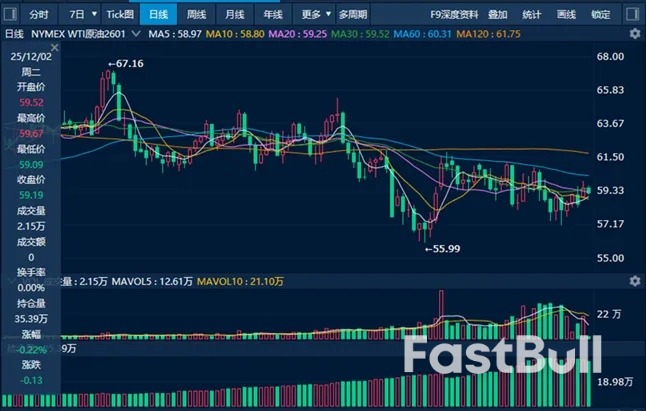Image resolution: width=646 pixels, height=411 pixels.
Task: Click the MA10 : 58.80 indicator label
Action: 235,34
